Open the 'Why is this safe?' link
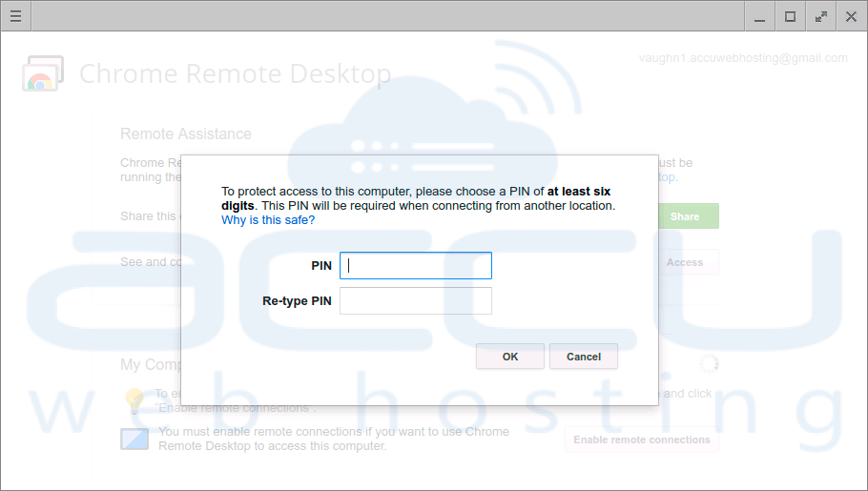This screenshot has height=491, width=868. [x=268, y=220]
